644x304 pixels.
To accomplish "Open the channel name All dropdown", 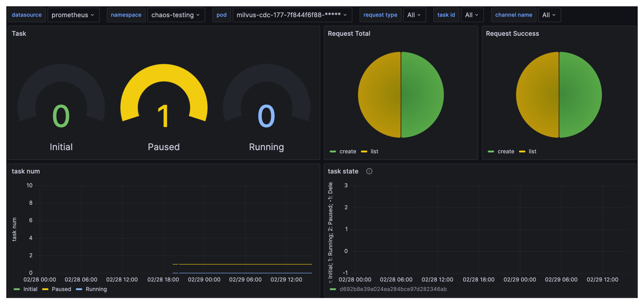I will tap(549, 15).
